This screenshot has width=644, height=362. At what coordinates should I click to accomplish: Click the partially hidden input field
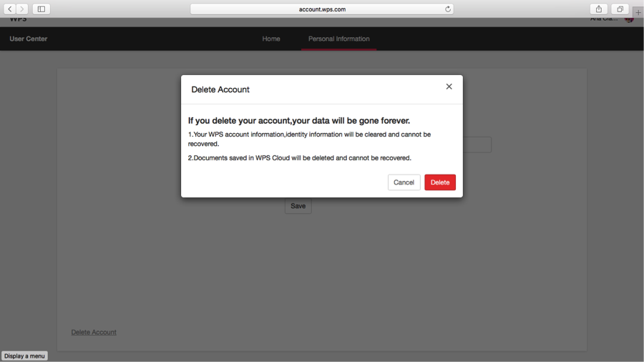(477, 145)
